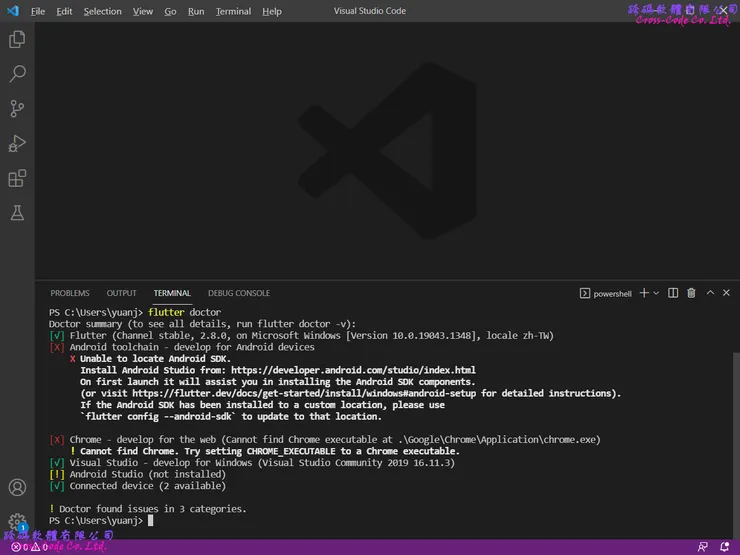
Task: Open the Extensions view
Action: click(x=17, y=178)
